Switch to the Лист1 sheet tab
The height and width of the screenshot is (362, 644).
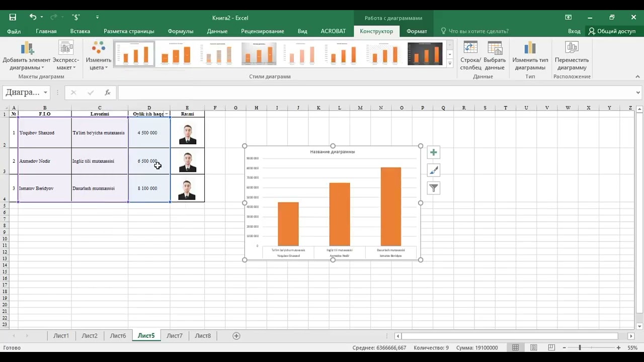61,336
